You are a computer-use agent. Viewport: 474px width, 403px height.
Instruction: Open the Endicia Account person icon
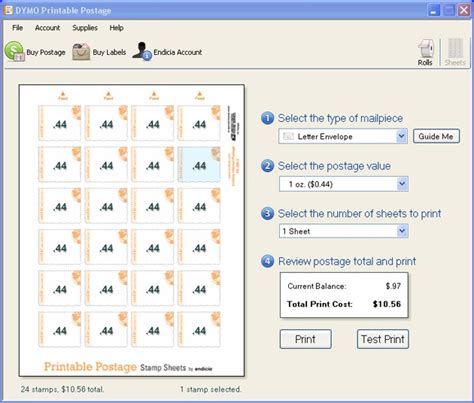click(142, 52)
